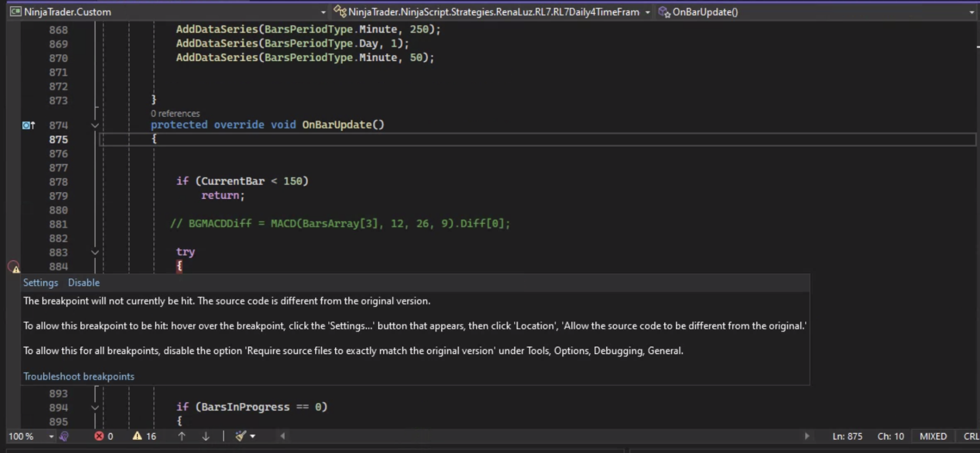Click the 'return;' statement on line 879
This screenshot has width=980, height=453.
tap(223, 196)
